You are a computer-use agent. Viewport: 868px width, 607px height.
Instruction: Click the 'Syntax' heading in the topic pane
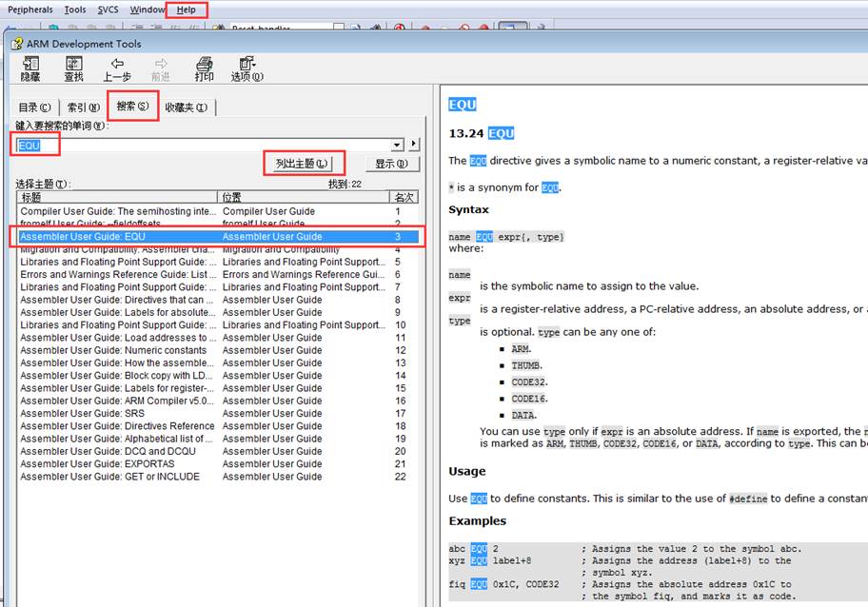(x=469, y=209)
